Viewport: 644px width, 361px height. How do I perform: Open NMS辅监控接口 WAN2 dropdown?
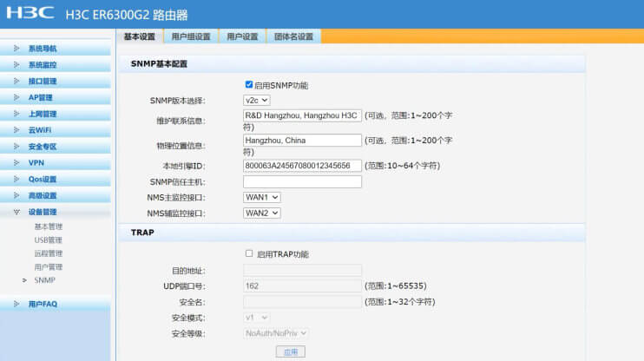pyautogui.click(x=261, y=213)
